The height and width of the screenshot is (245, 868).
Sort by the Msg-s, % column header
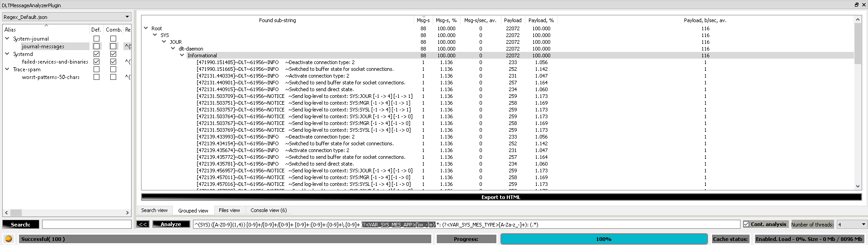446,20
